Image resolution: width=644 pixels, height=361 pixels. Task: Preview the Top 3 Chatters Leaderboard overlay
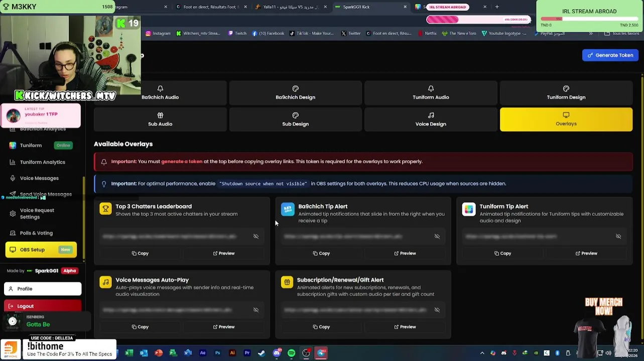[224, 253]
